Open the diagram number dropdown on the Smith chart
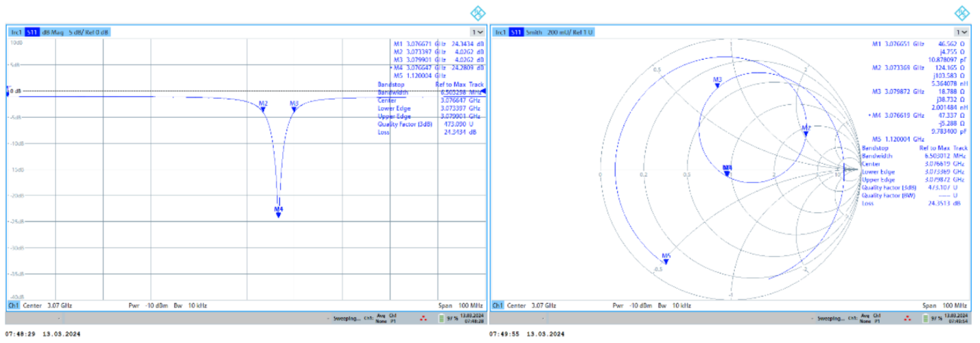The height and width of the screenshot is (343, 980). click(961, 32)
